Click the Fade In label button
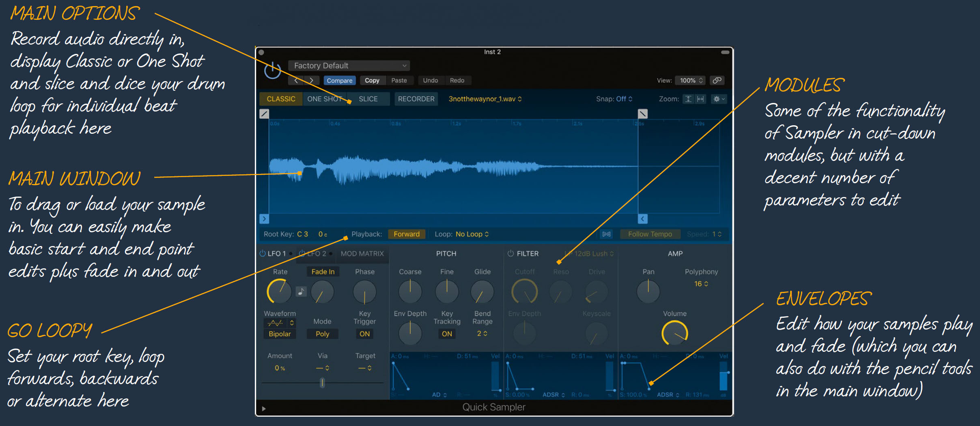This screenshot has height=426, width=980. [x=323, y=272]
